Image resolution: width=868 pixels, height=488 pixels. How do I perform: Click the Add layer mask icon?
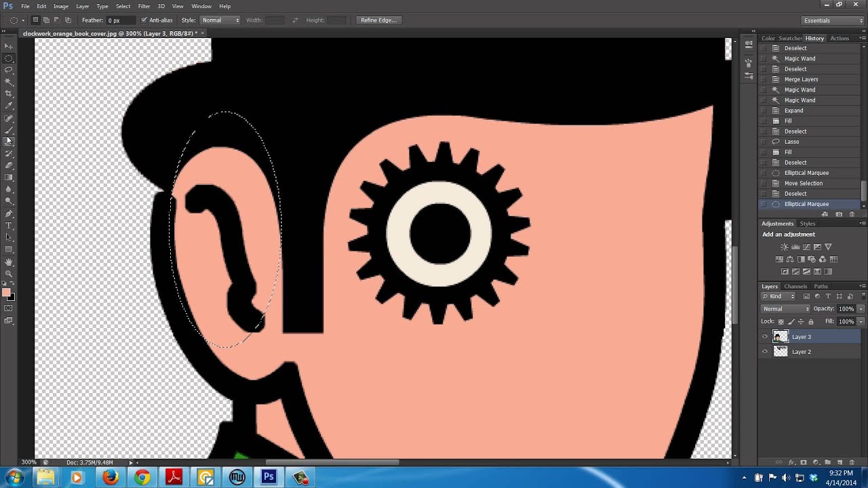(x=803, y=462)
